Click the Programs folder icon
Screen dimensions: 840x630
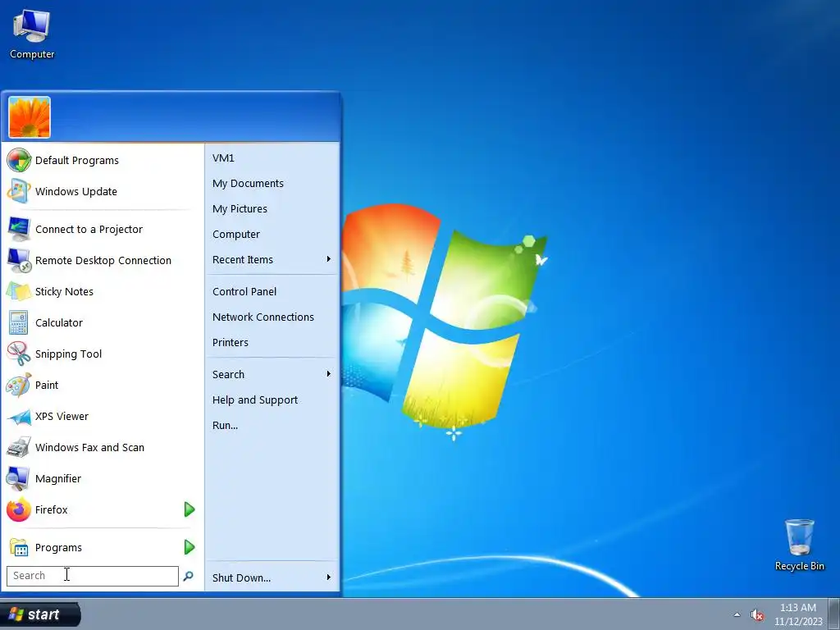point(19,547)
